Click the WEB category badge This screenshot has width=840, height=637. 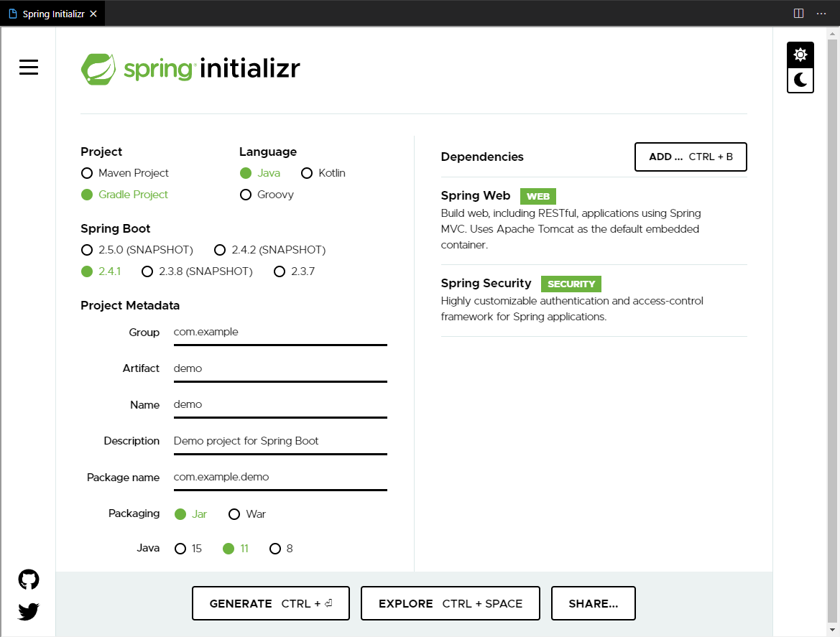pos(538,197)
